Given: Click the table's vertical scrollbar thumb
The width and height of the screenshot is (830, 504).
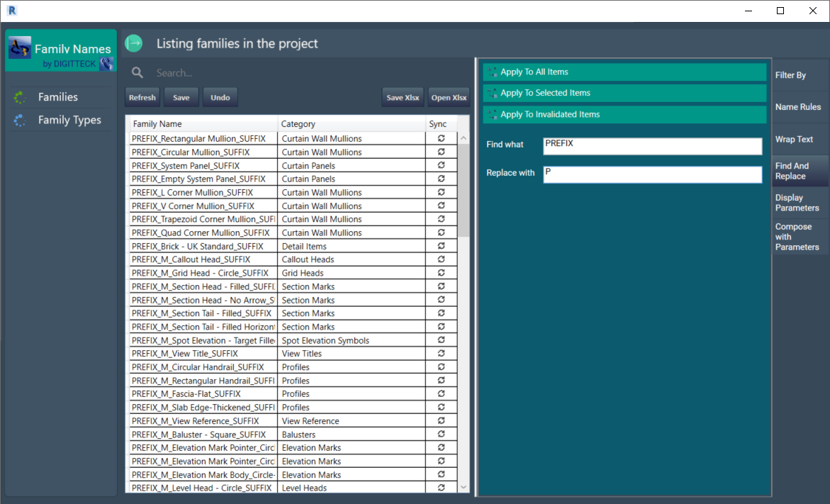Looking at the screenshot, I should tap(464, 191).
